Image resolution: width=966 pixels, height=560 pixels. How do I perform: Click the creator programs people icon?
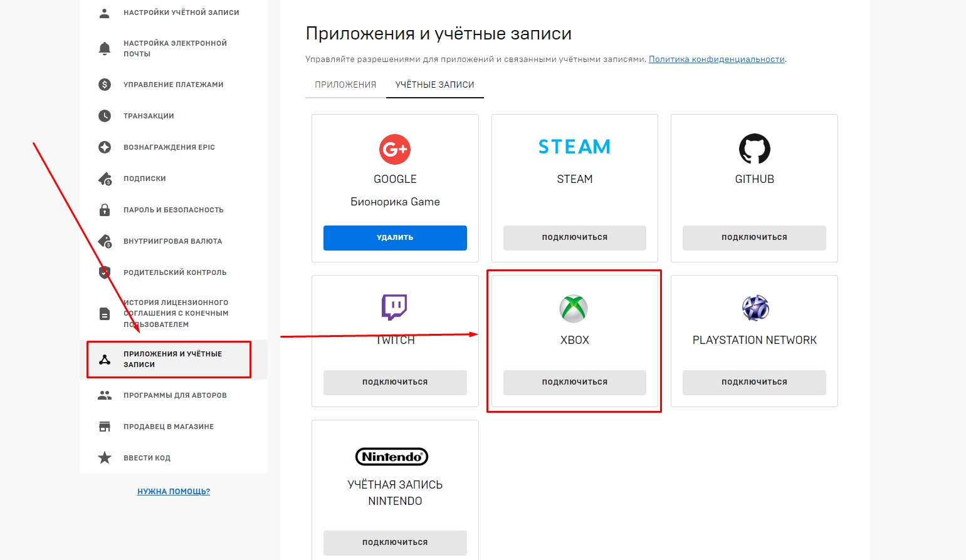(105, 395)
